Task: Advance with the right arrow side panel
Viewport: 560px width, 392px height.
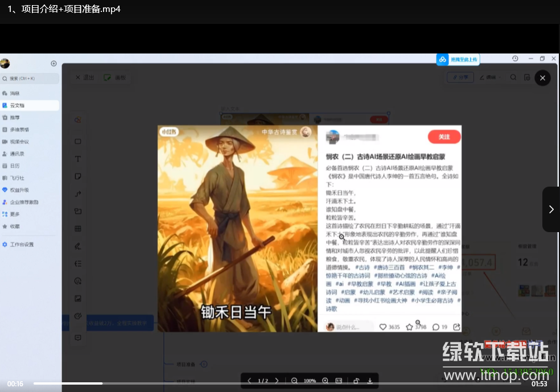Action: pyautogui.click(x=551, y=209)
